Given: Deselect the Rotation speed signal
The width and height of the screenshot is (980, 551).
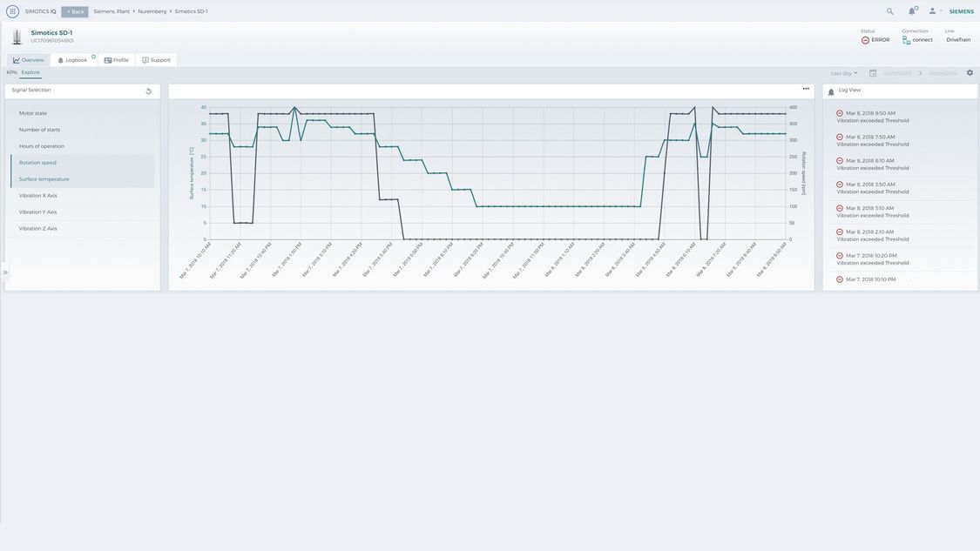Looking at the screenshot, I should [83, 163].
